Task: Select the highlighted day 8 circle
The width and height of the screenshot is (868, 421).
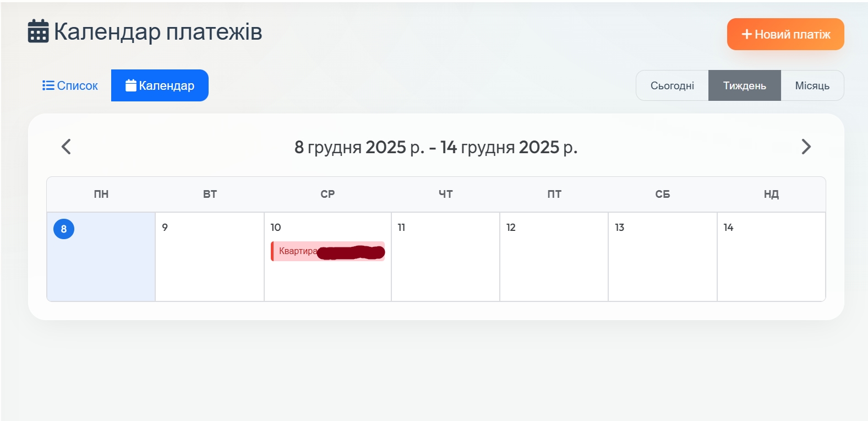Action: (x=64, y=229)
